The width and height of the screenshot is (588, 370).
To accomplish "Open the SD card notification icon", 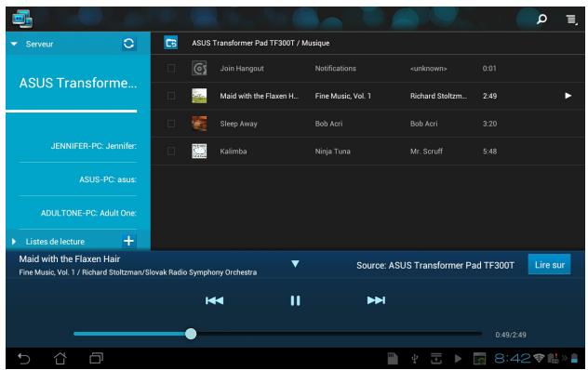I will tap(393, 358).
